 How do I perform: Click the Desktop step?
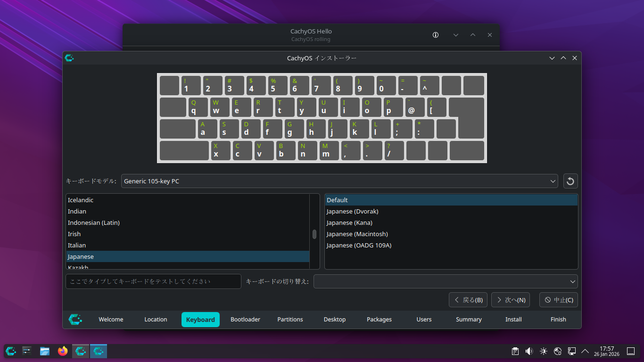click(x=335, y=320)
